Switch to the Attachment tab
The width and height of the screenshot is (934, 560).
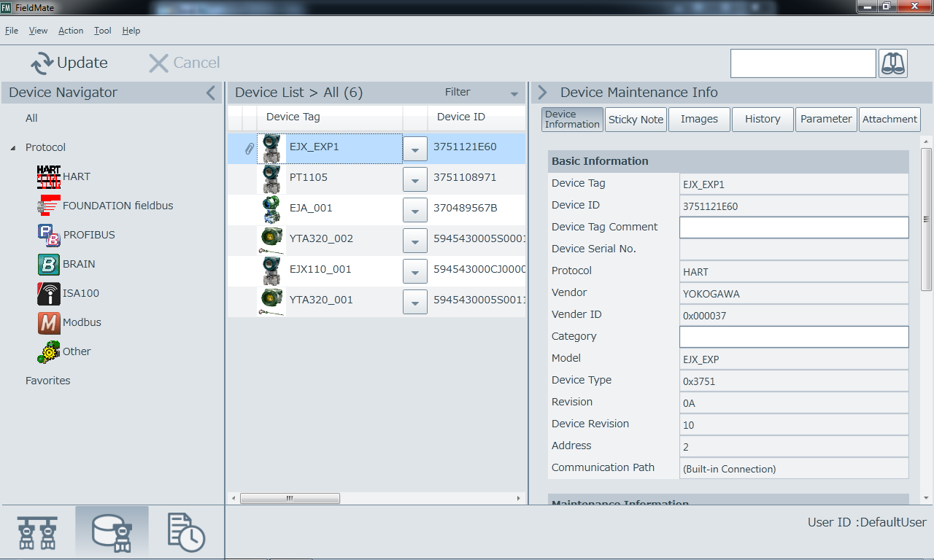point(889,120)
